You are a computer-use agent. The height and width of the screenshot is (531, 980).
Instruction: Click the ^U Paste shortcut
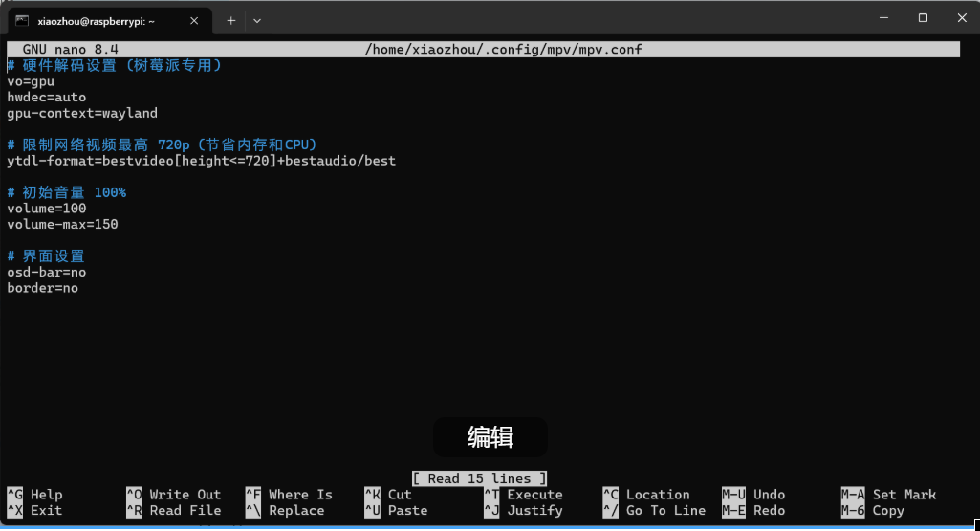[396, 510]
